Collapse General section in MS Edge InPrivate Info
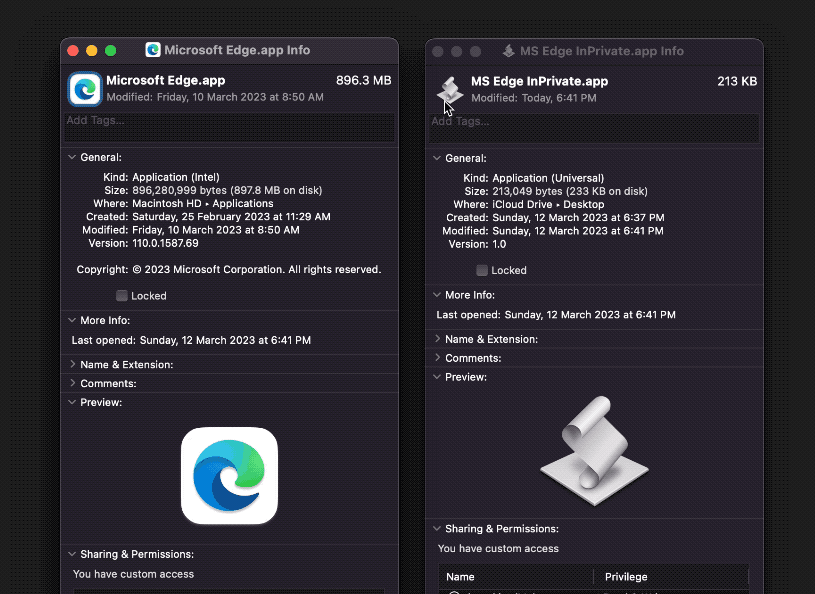Image resolution: width=815 pixels, height=594 pixels. pos(437,158)
